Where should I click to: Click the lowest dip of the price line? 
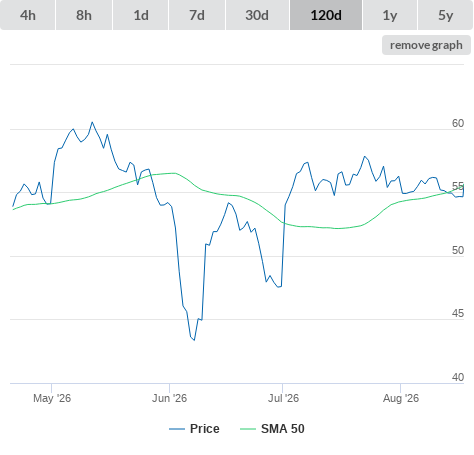(x=194, y=340)
